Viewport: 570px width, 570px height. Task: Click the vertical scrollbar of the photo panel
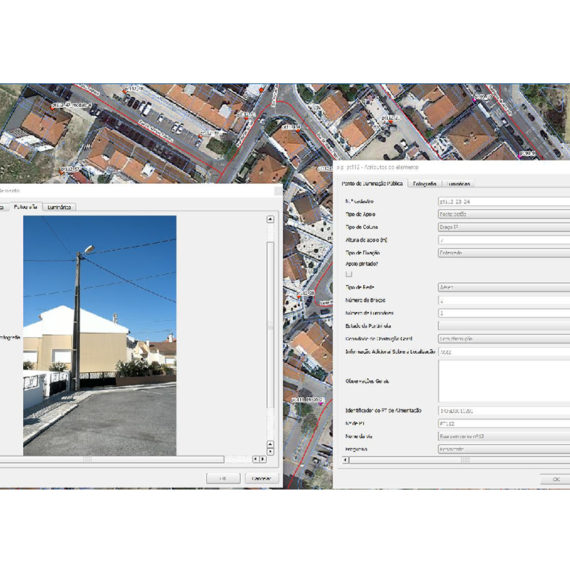click(270, 325)
